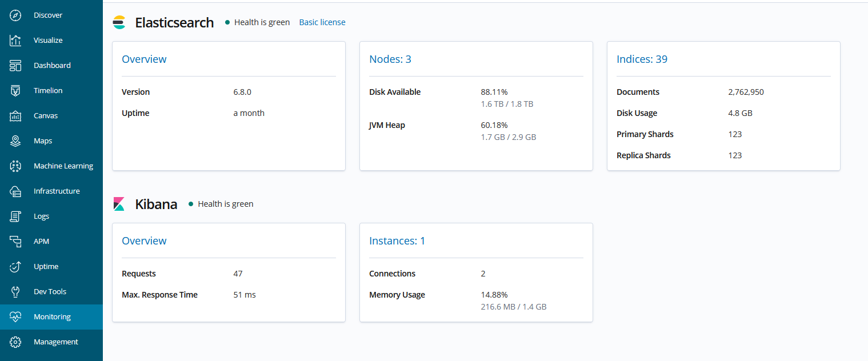Screen dimensions: 868x361
Task: Click the Disk Available label
Action: [395, 92]
